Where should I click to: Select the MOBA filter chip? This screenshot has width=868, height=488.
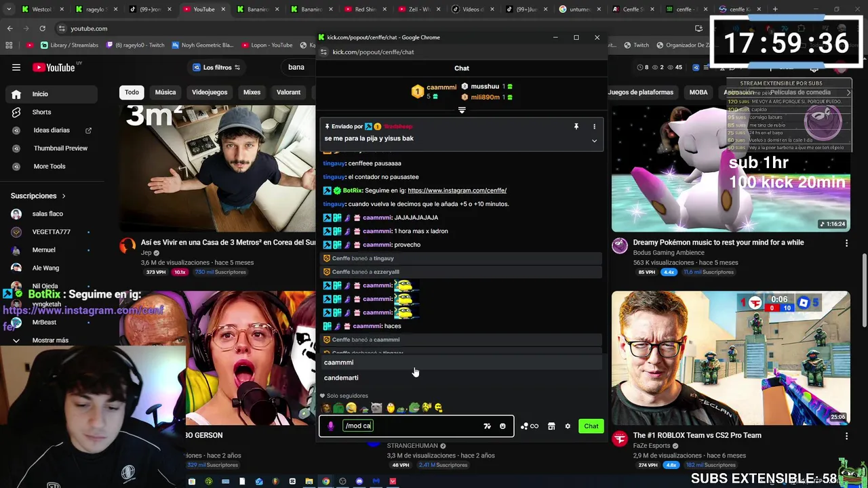698,92
